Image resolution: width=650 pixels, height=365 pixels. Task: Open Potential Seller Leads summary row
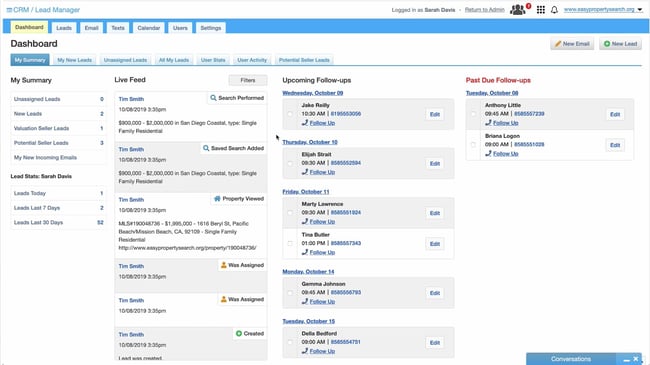(58, 143)
